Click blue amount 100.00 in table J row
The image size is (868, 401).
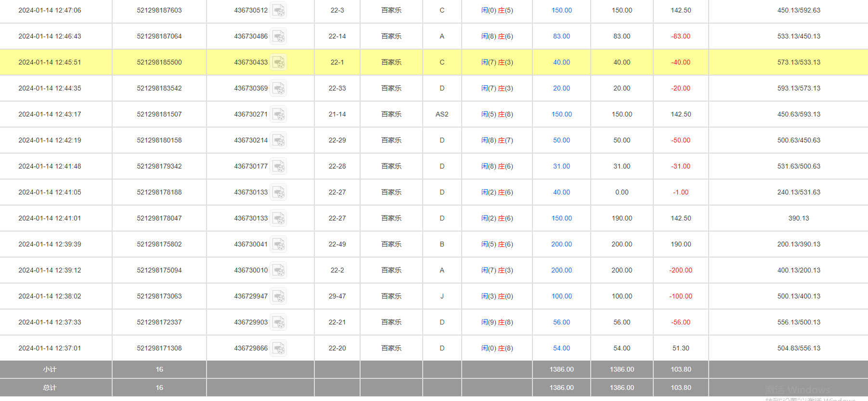point(561,297)
